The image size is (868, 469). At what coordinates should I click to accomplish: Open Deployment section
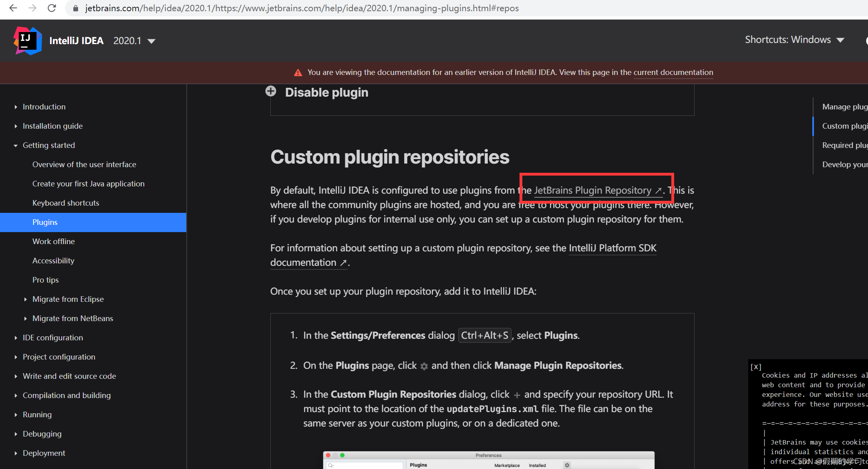44,453
